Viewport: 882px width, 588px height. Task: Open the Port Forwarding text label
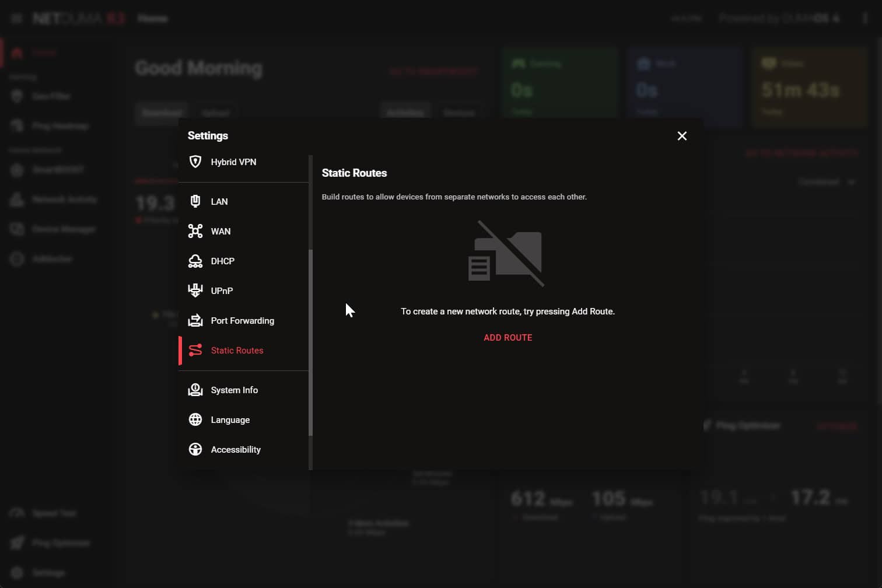click(242, 321)
